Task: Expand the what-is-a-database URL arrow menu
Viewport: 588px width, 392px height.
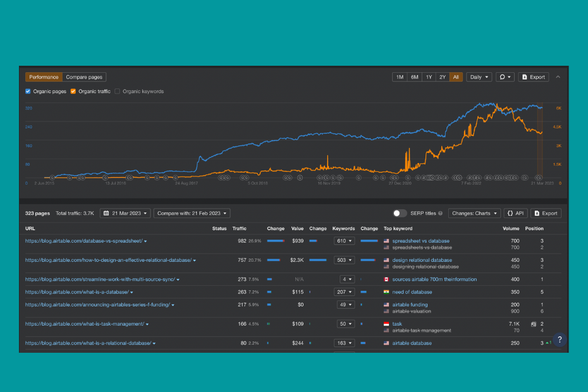Action: pos(132,292)
